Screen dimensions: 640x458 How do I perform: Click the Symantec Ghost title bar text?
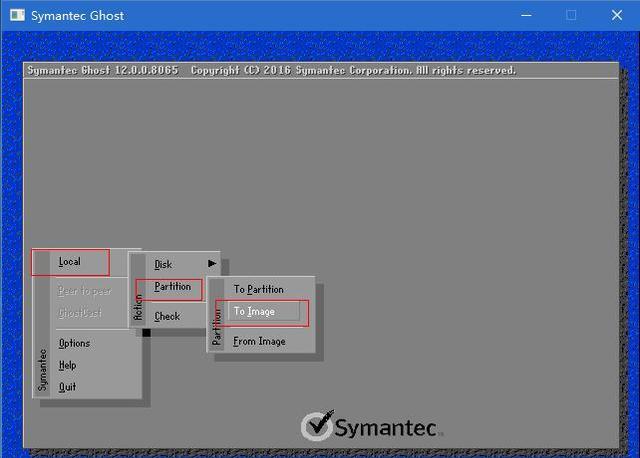point(78,16)
